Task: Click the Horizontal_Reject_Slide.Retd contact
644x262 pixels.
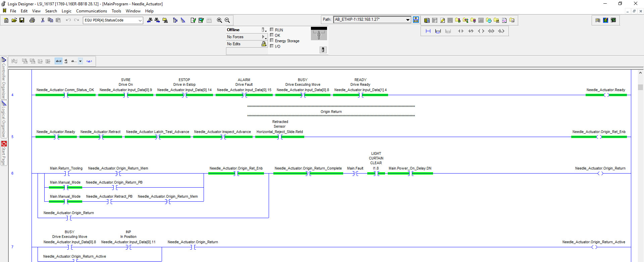Action: [x=280, y=137]
